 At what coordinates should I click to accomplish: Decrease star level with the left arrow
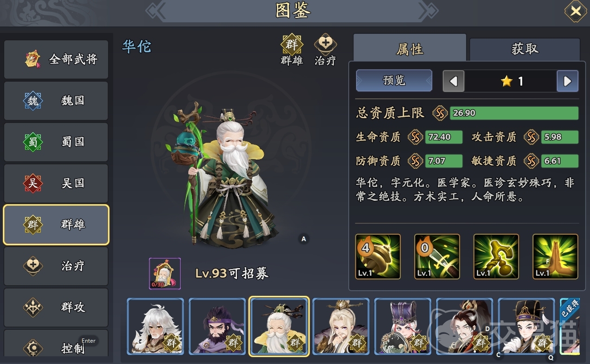tap(454, 81)
